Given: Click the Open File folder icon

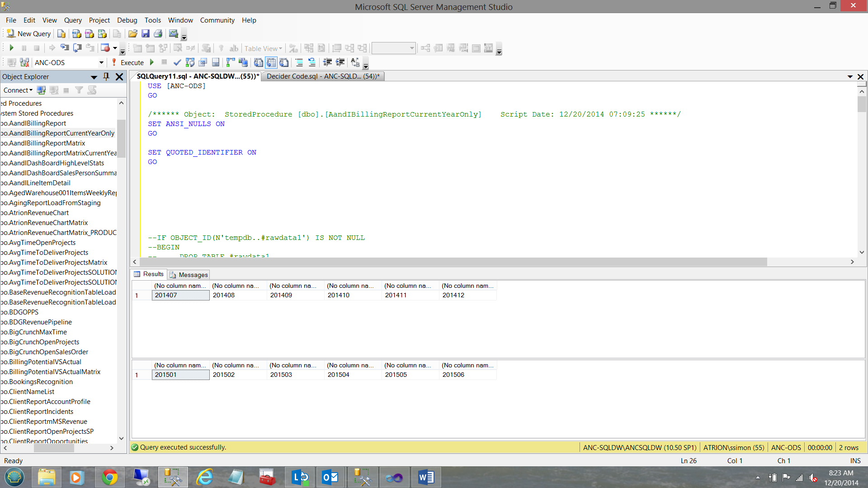Looking at the screenshot, I should (x=132, y=34).
